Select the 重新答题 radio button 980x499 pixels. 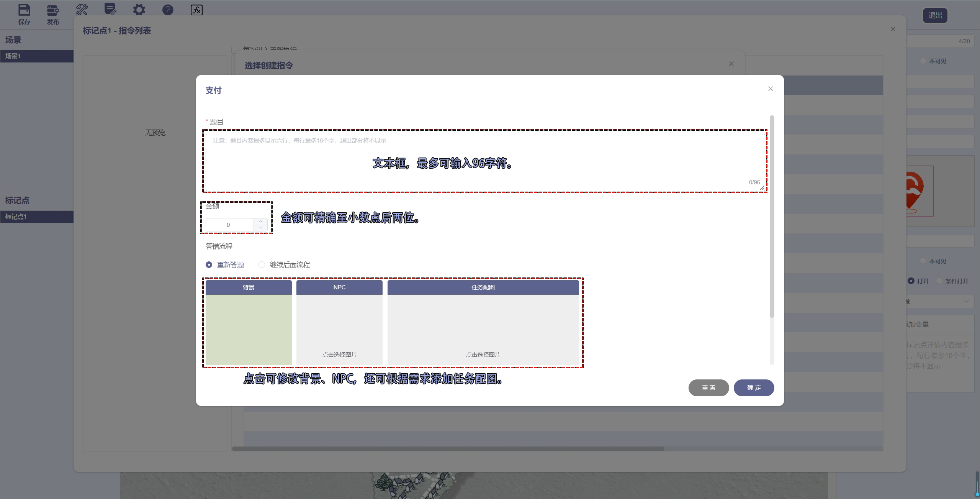coord(209,264)
